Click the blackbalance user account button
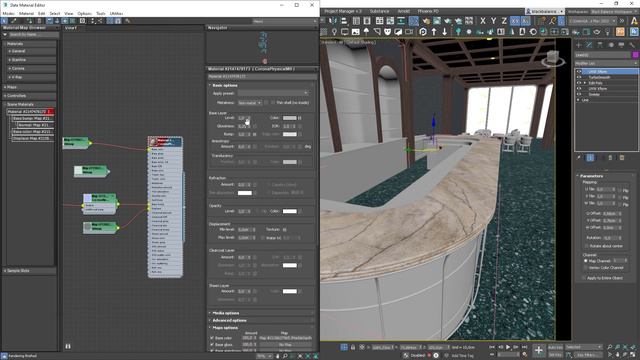Viewport: 640px width, 360px height. click(x=544, y=11)
